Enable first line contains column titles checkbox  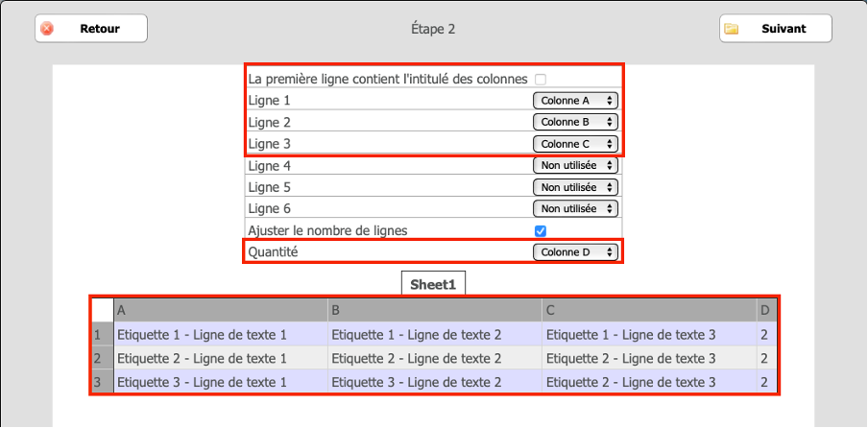point(541,80)
